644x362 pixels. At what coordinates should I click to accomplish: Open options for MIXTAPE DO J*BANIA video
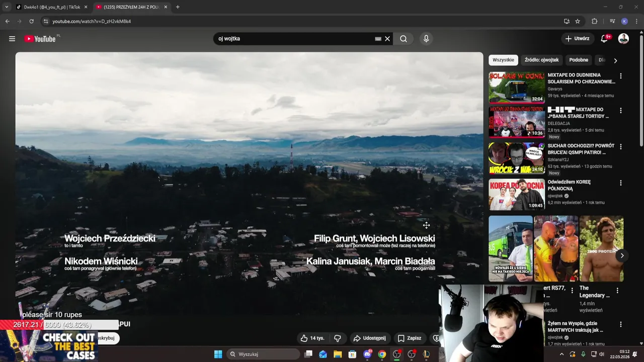coord(621,111)
